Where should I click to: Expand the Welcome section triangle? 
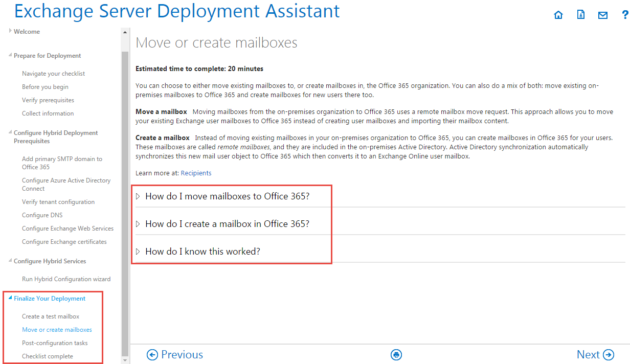pyautogui.click(x=10, y=31)
